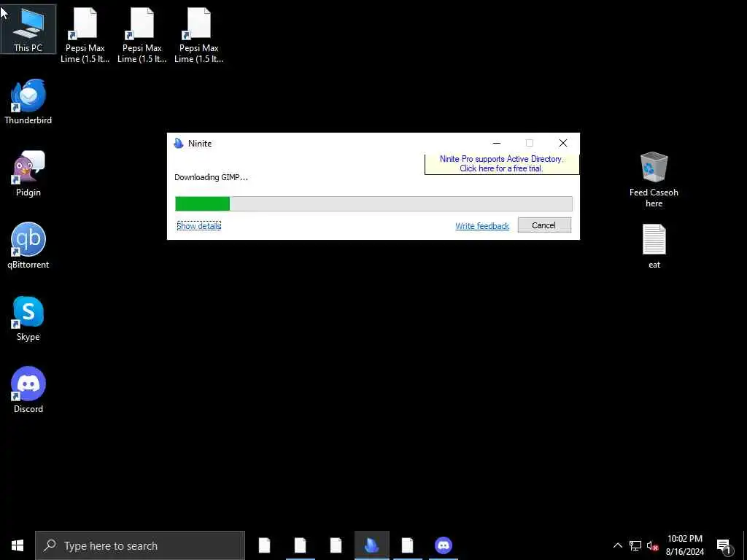Select the Pidgin desktop shortcut

28,174
